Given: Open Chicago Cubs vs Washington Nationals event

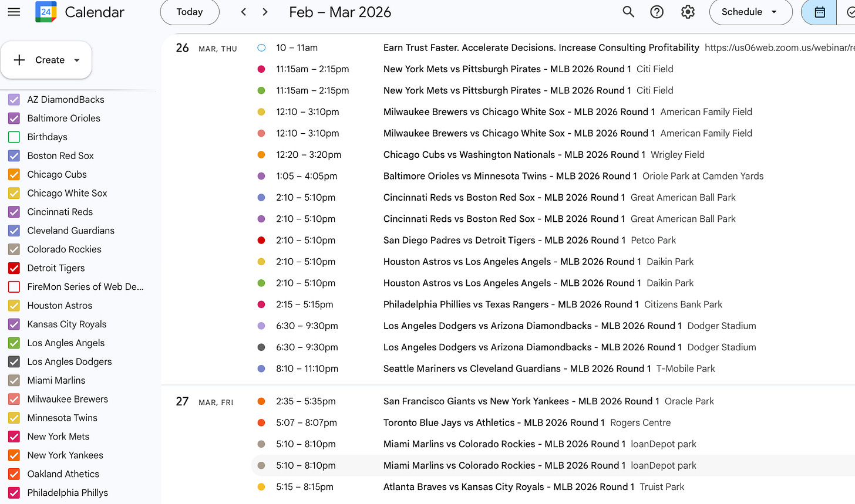Looking at the screenshot, I should pyautogui.click(x=514, y=155).
